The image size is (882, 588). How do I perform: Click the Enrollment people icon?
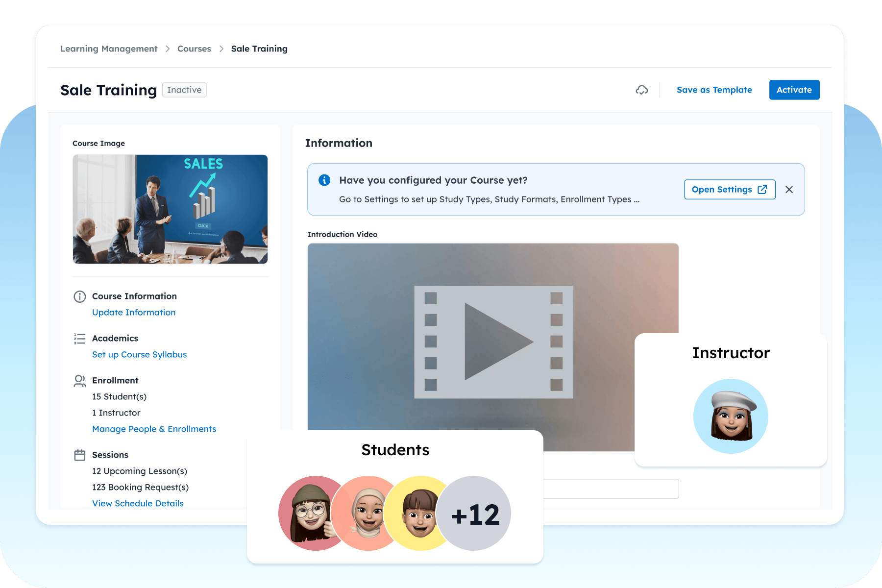point(79,381)
